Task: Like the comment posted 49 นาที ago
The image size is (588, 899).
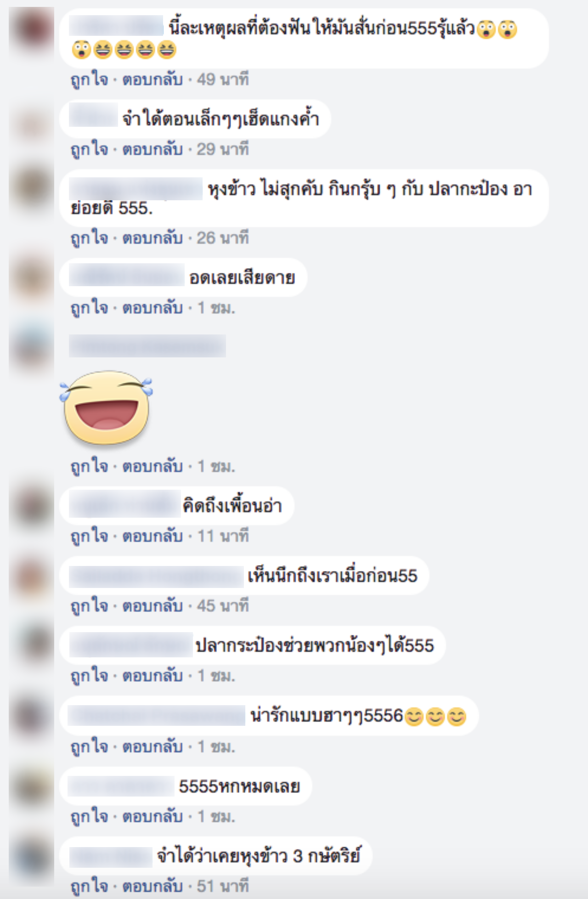Action: [89, 79]
